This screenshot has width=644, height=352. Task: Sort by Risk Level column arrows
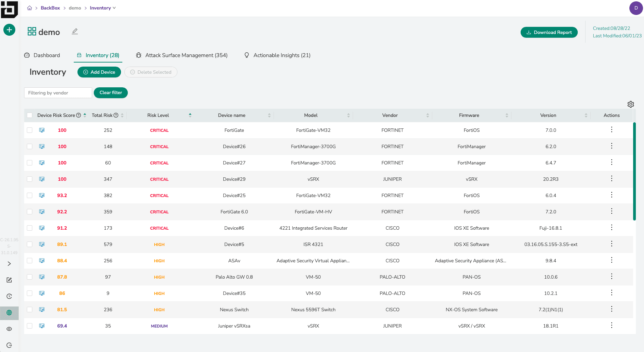point(190,115)
